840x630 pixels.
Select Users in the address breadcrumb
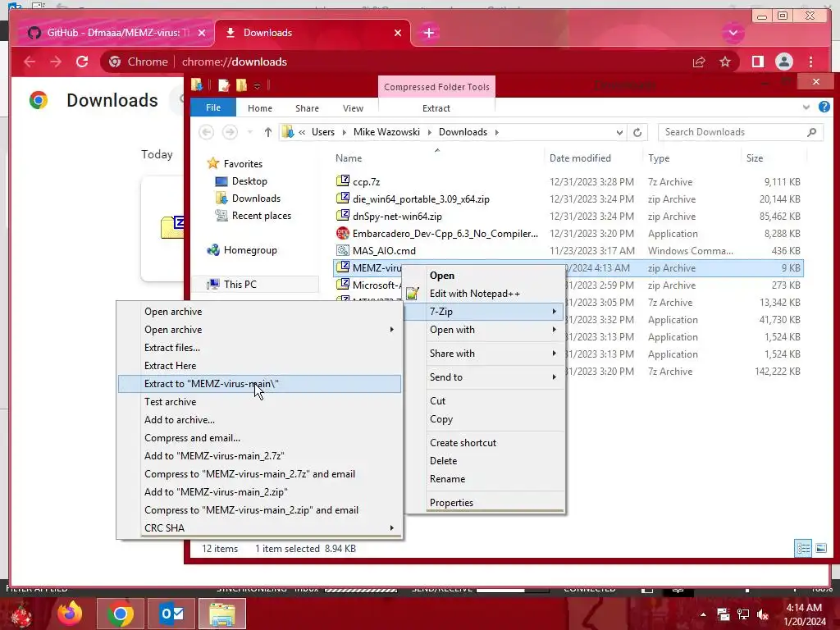tap(323, 132)
